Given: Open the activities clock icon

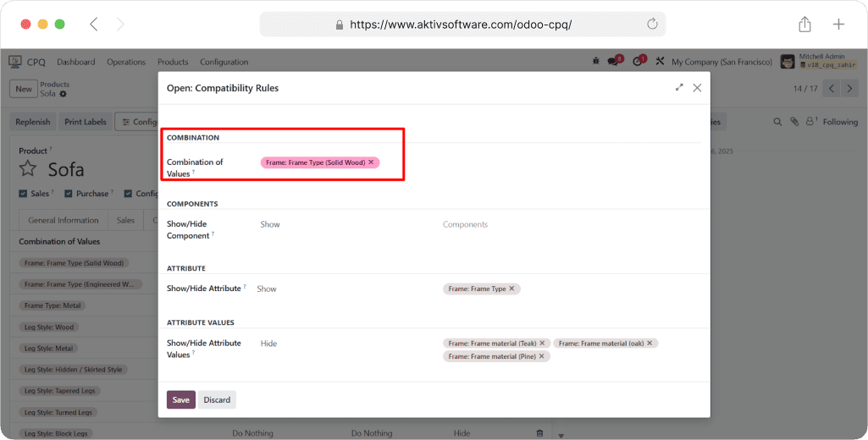Looking at the screenshot, I should [636, 62].
